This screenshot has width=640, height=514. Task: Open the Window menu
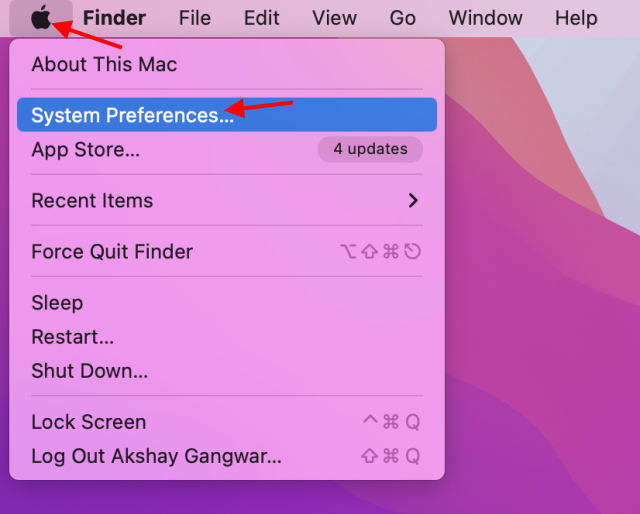click(485, 18)
